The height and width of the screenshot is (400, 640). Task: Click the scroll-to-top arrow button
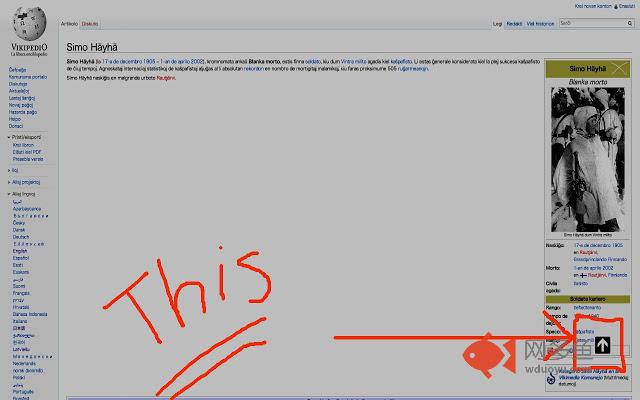(602, 346)
